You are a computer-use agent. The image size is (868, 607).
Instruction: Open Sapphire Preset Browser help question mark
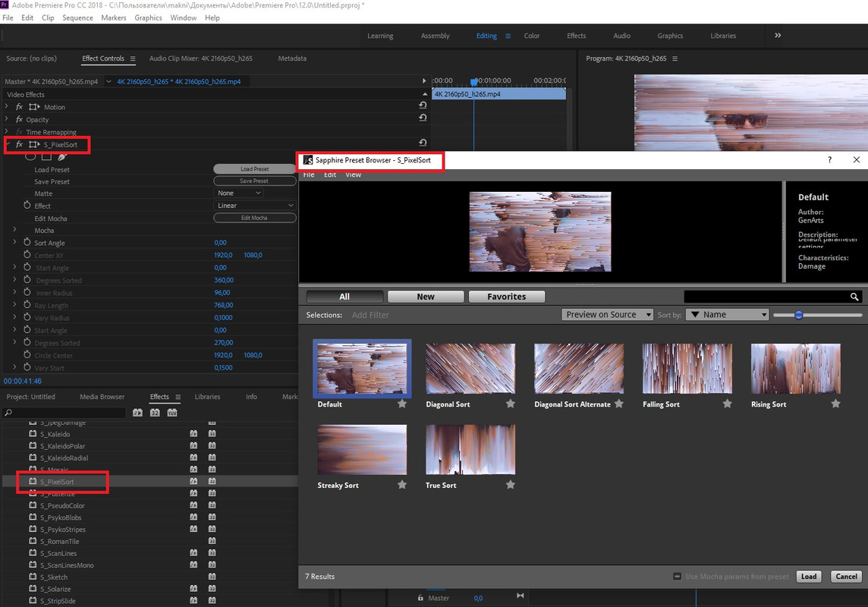829,160
